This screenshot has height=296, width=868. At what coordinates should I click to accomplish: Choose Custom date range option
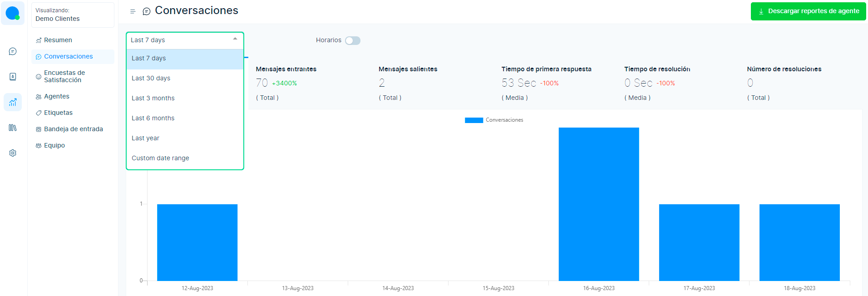(160, 158)
